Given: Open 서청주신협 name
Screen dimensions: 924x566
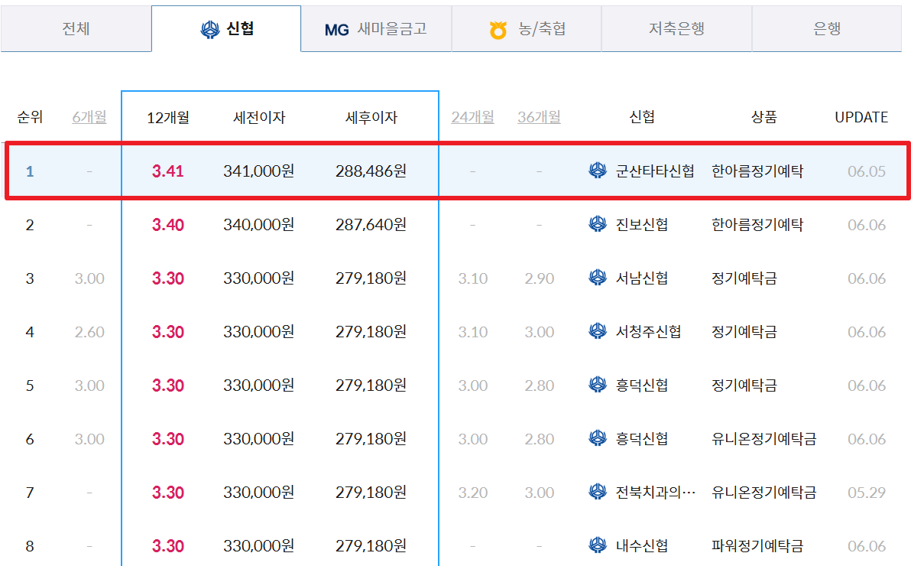Looking at the screenshot, I should click(x=648, y=331).
